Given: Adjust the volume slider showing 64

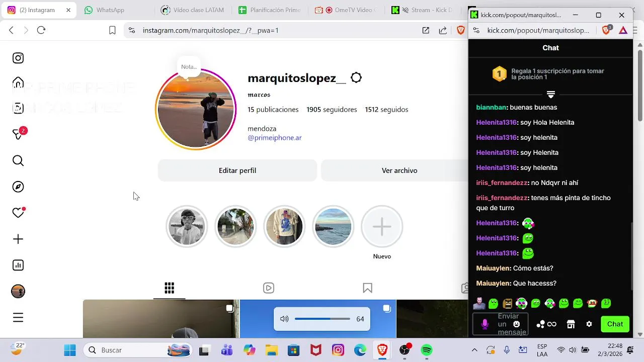Looking at the screenshot, I should [x=323, y=319].
